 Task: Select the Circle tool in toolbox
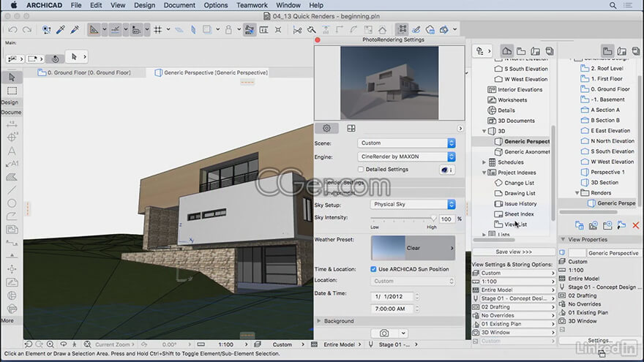[x=12, y=203]
